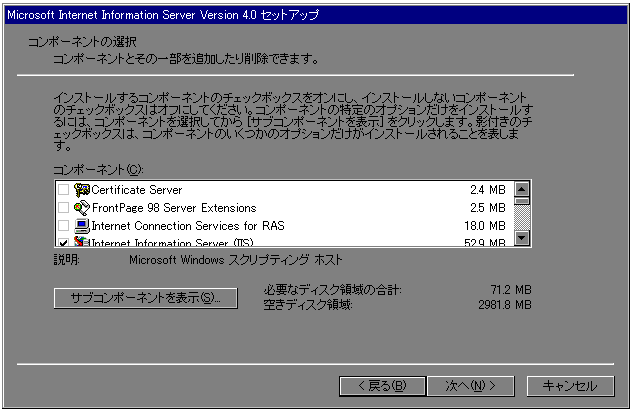The height and width of the screenshot is (414, 633).
Task: Click the Internet Information Server (IIS) icon
Action: click(82, 241)
